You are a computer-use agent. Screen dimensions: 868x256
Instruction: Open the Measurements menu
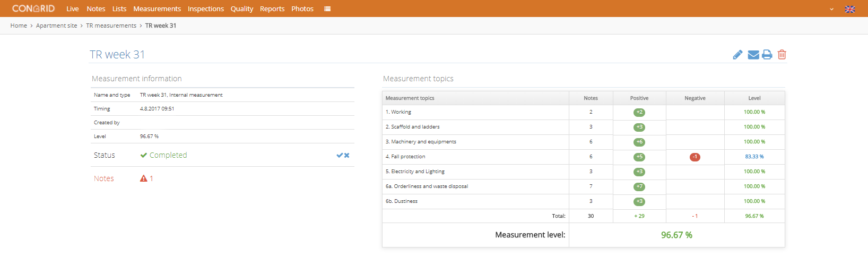pyautogui.click(x=157, y=8)
